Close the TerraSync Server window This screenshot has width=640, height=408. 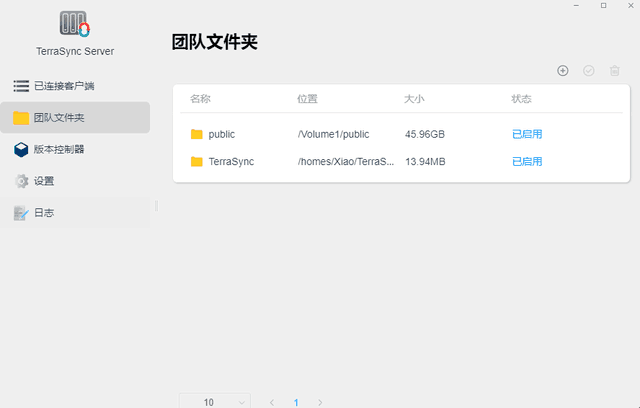click(x=631, y=5)
